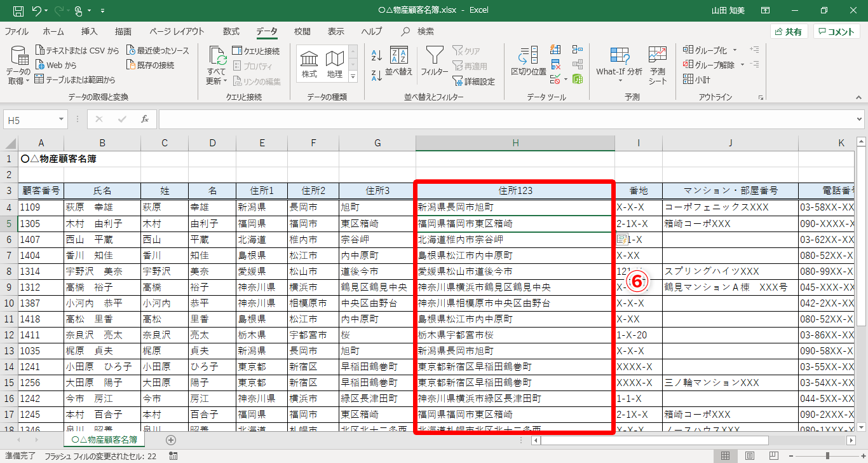Sort ascending with the A→Z icon
Screen dimensions: 868x463
point(376,55)
